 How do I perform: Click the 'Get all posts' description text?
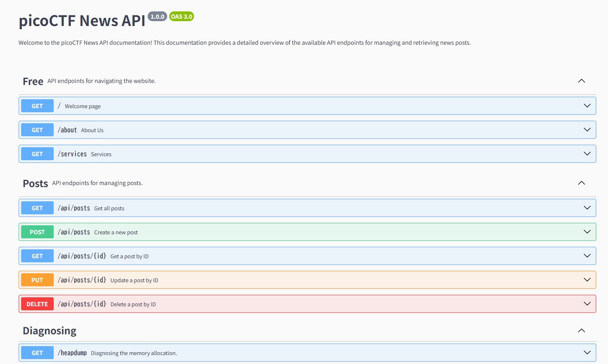pyautogui.click(x=109, y=208)
